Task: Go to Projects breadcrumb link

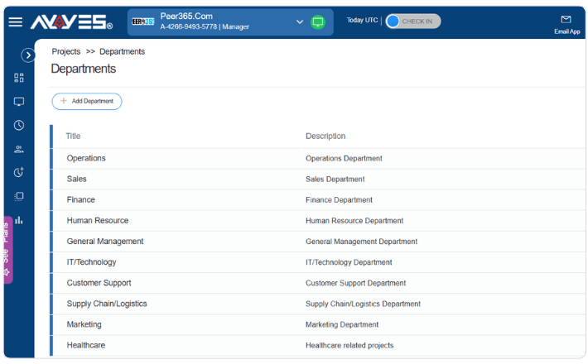Action: point(66,51)
